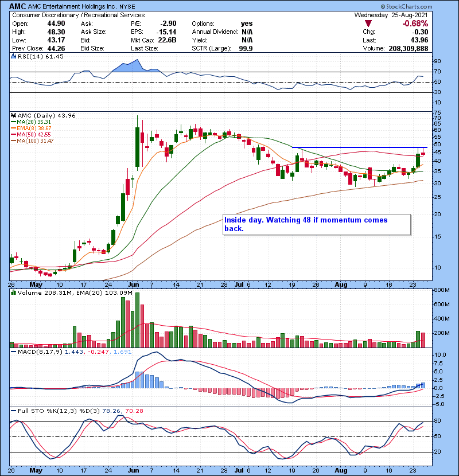Click the Volume 208.31M, EMA(20) legend
Image resolution: width=459 pixels, height=476 pixels.
(75, 292)
